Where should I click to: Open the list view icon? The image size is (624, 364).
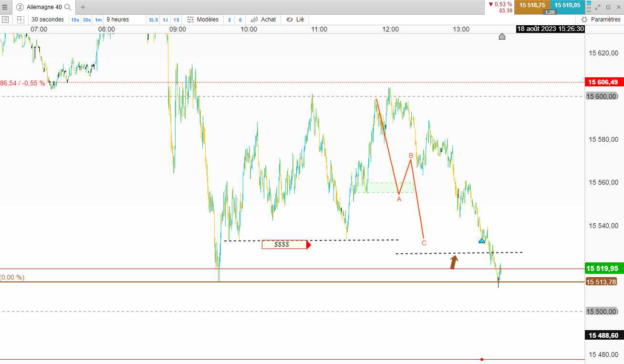pyautogui.click(x=5, y=20)
